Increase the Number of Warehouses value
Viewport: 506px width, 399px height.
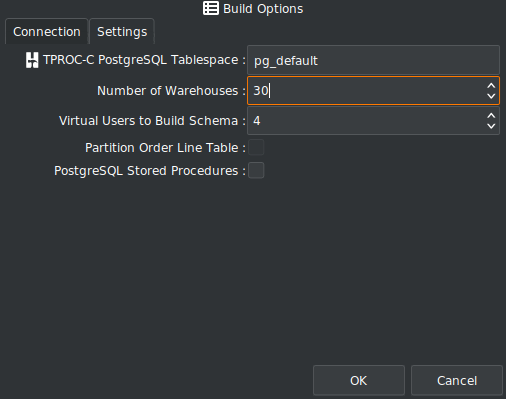[491, 86]
